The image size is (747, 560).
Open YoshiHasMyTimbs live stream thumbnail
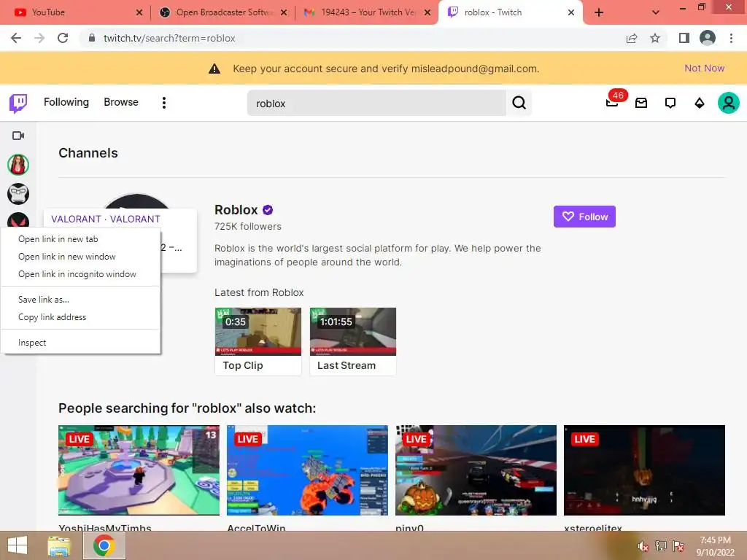coord(139,470)
